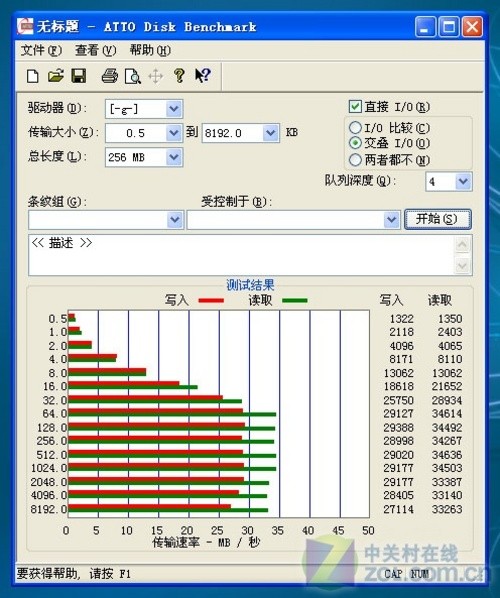Click the New file toolbar icon
500x598 pixels.
tap(33, 76)
